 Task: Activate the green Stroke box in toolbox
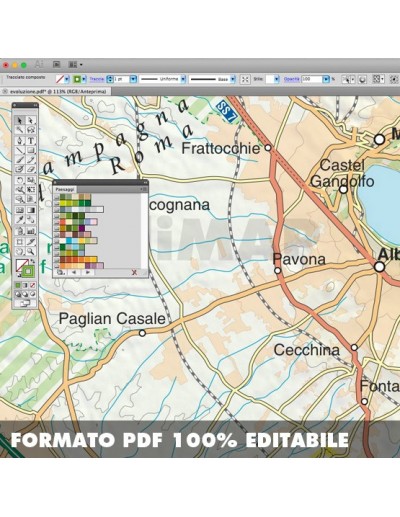tap(28, 272)
